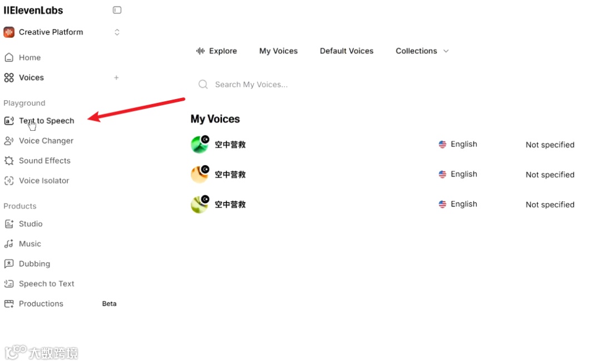Viewport: 601px width, 364px height.
Task: Open Home in the sidebar
Action: coord(30,57)
